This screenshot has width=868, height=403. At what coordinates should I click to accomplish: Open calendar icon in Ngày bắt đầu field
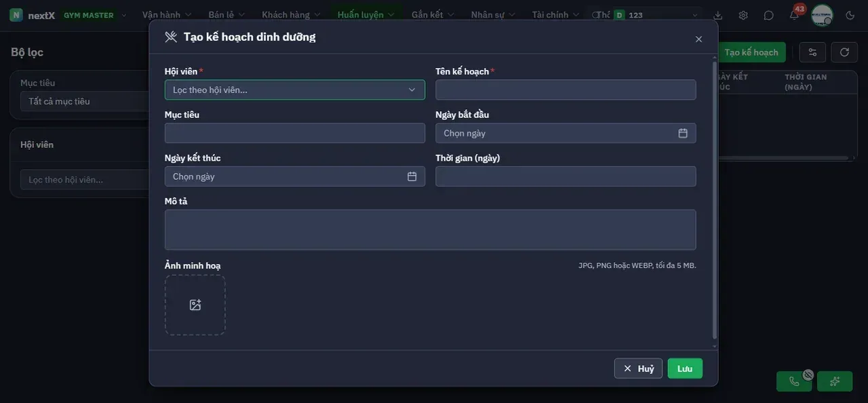coord(683,133)
